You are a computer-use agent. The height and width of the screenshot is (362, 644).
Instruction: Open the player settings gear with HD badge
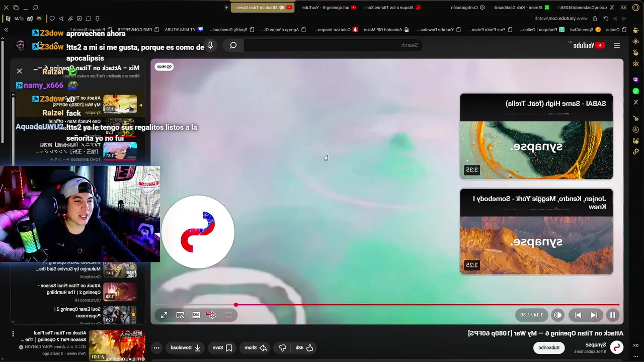point(212,315)
